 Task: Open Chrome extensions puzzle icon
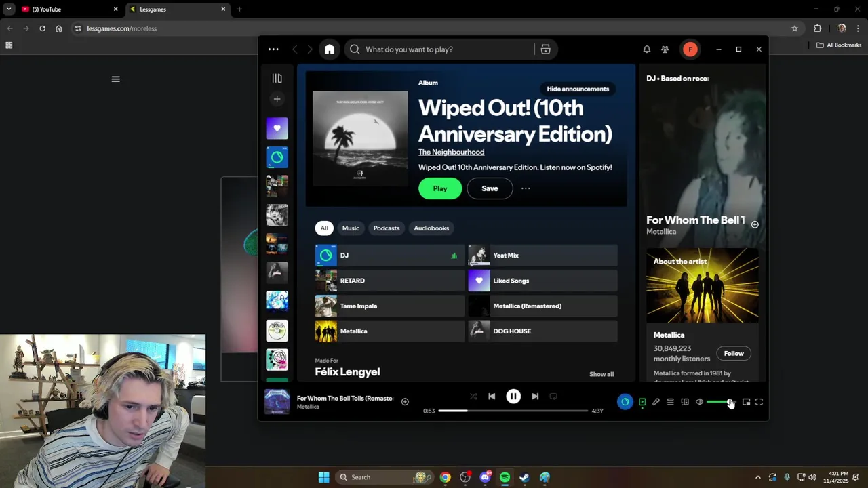[817, 28]
